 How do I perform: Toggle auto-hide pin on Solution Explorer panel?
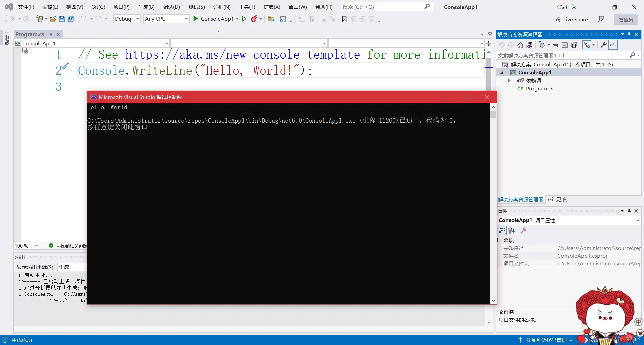pos(629,34)
